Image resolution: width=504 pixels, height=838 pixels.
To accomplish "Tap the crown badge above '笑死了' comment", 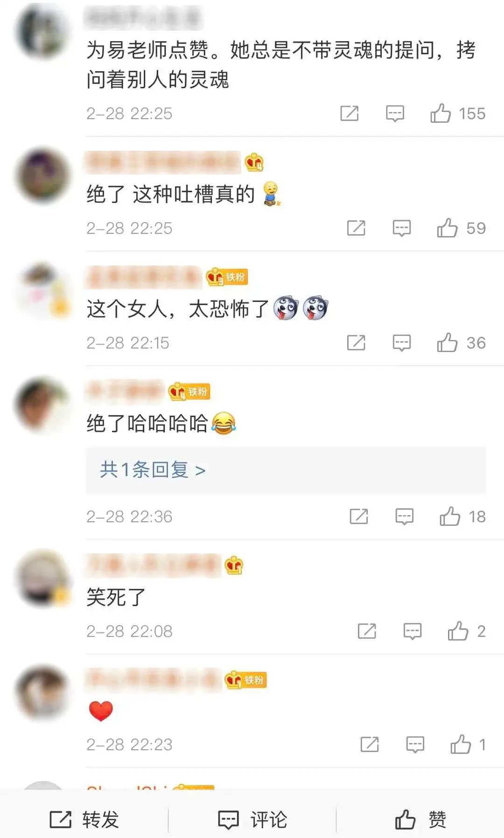I will click(234, 566).
